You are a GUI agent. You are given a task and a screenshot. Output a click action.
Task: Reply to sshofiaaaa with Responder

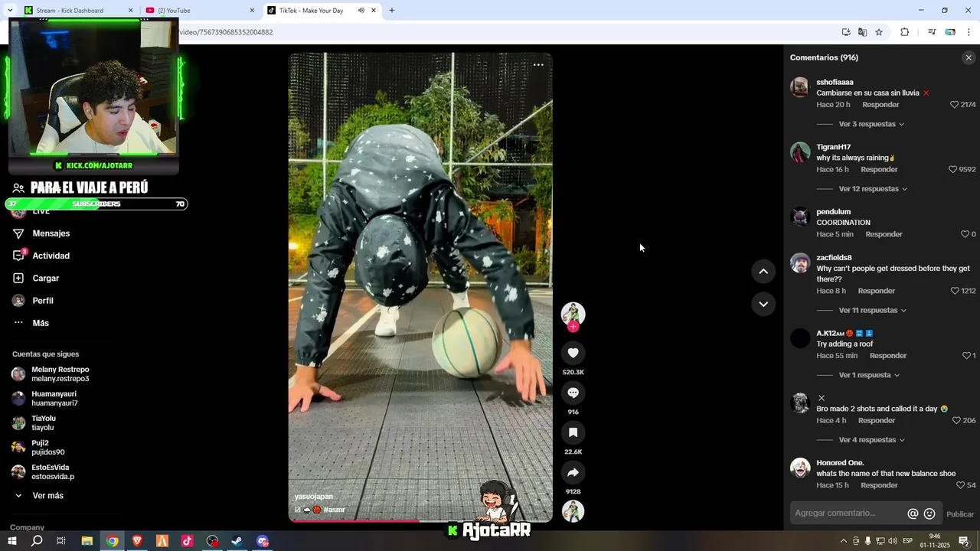click(880, 105)
